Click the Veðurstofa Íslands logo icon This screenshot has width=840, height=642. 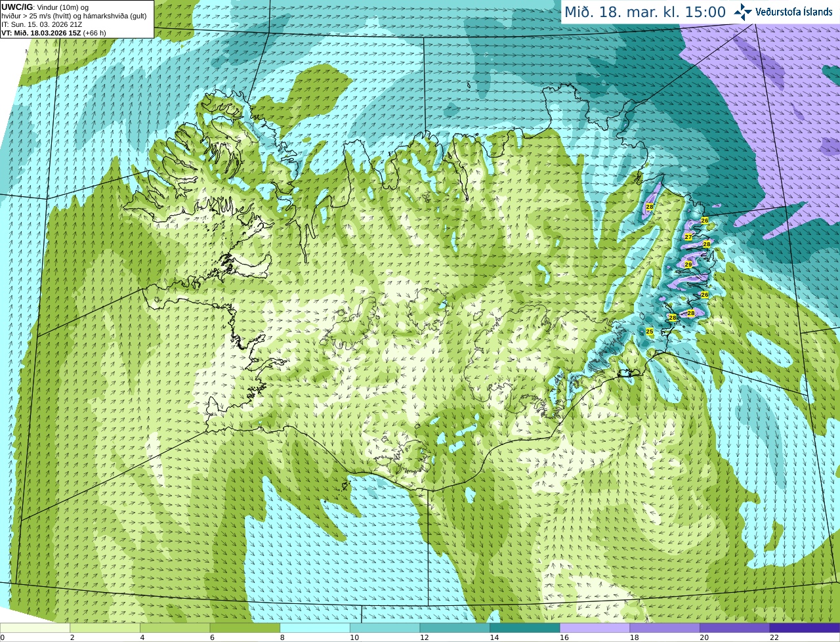pos(743,11)
